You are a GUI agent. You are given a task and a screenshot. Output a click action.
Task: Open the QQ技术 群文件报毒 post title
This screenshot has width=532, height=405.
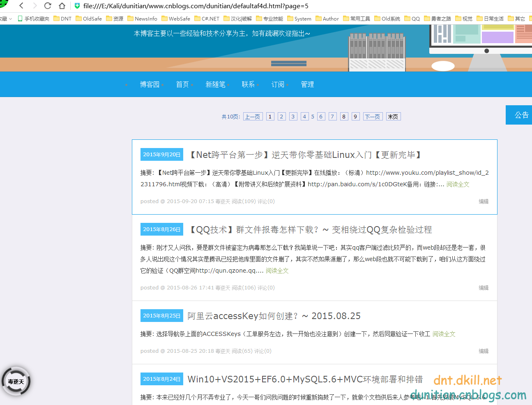[310, 229]
